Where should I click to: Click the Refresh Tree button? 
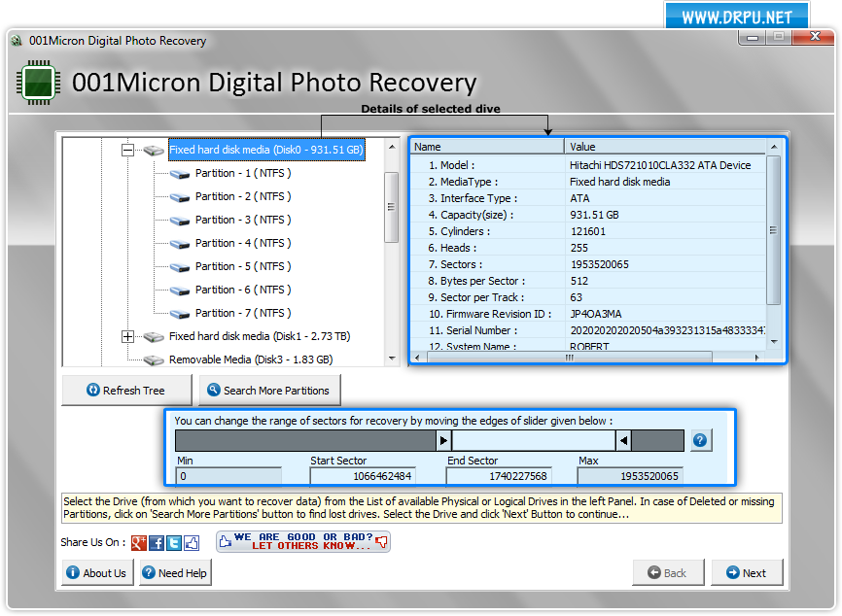tap(126, 390)
